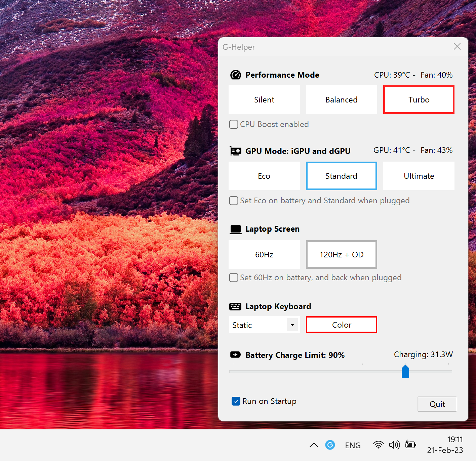Switch performance mode to Silent

click(264, 100)
